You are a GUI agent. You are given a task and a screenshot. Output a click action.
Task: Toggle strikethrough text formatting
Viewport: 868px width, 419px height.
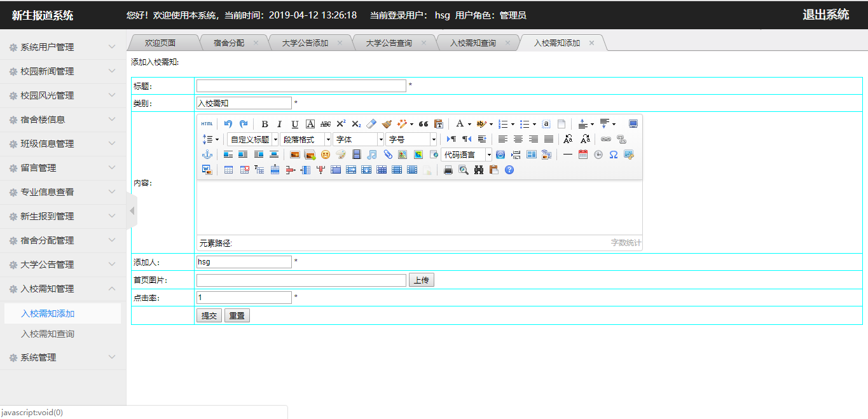pos(326,124)
